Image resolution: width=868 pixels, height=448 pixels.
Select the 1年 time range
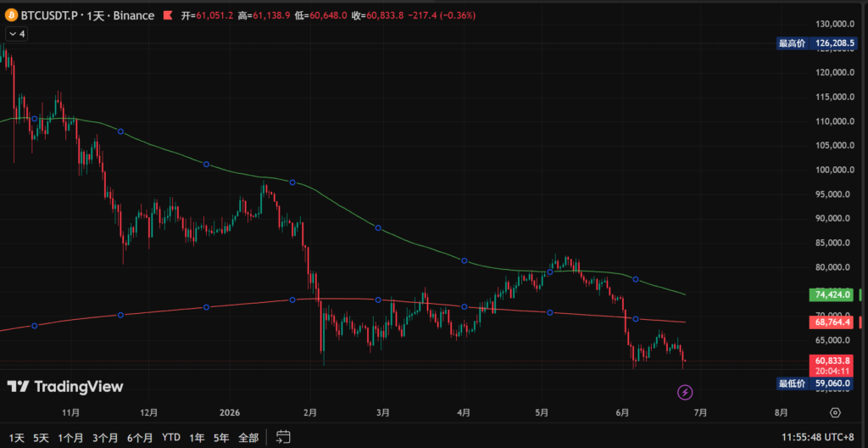[x=197, y=438]
